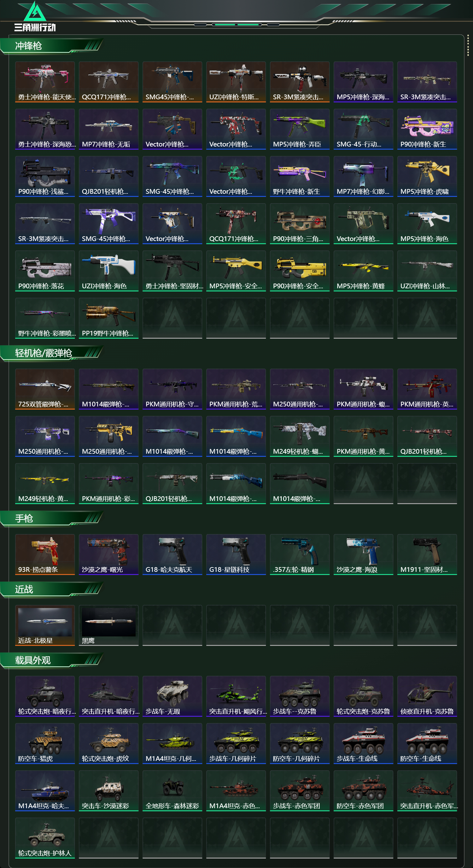Select the M249轻机枪-黄 weapon skin
Image resolution: width=473 pixels, height=868 pixels.
(45, 484)
